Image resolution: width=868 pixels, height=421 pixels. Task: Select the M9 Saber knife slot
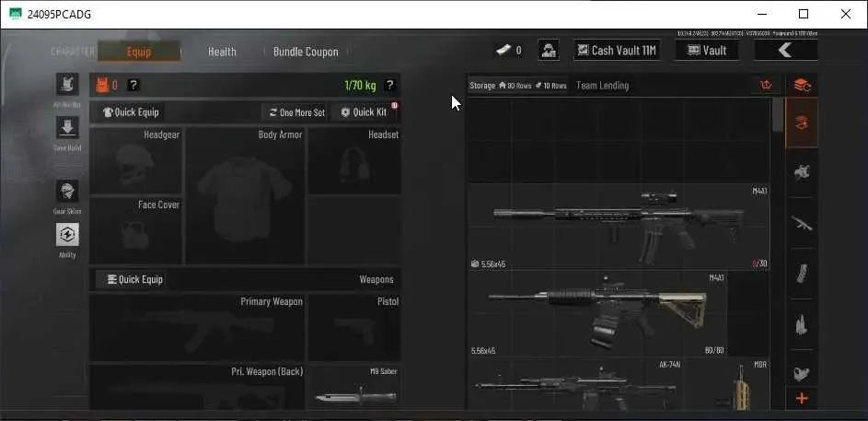pyautogui.click(x=354, y=387)
